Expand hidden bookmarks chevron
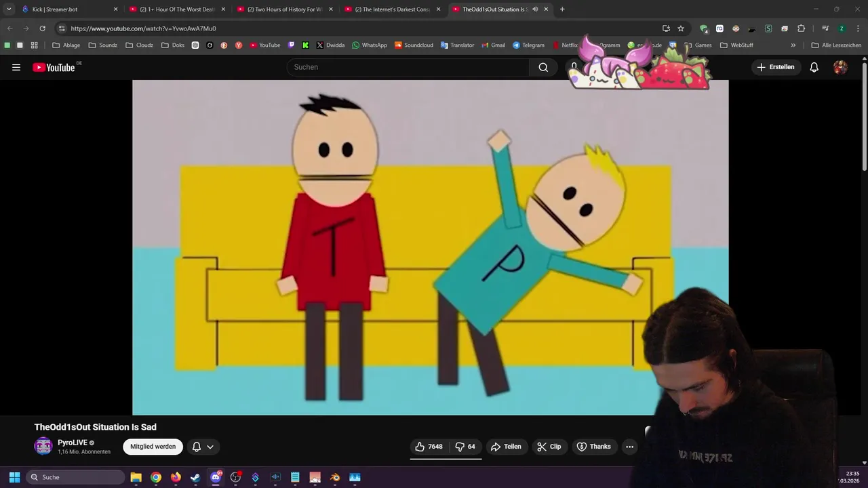868x488 pixels. click(x=793, y=45)
